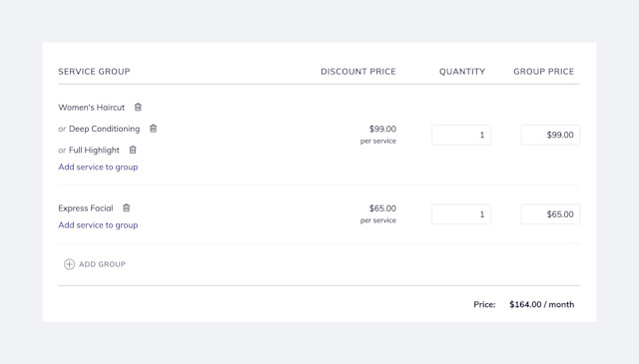This screenshot has height=364, width=639.
Task: Delete the Women's Haircut service
Action: 138,107
